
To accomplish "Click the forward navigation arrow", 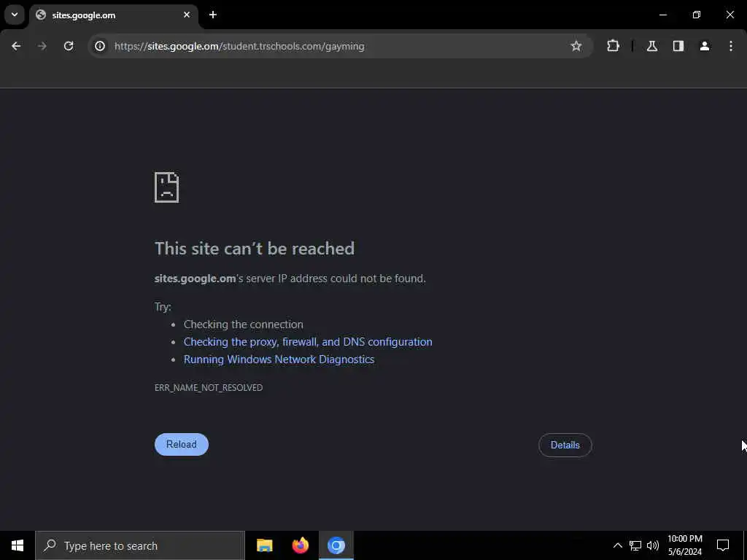I will point(42,46).
